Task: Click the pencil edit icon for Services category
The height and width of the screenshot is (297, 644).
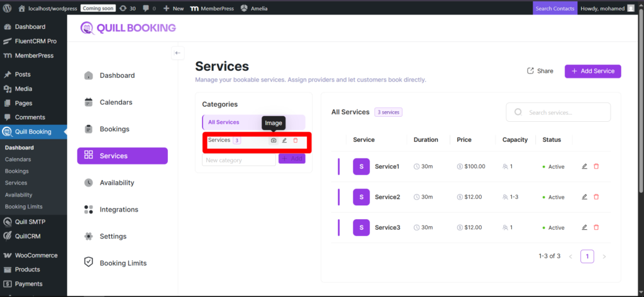Action: pos(284,141)
